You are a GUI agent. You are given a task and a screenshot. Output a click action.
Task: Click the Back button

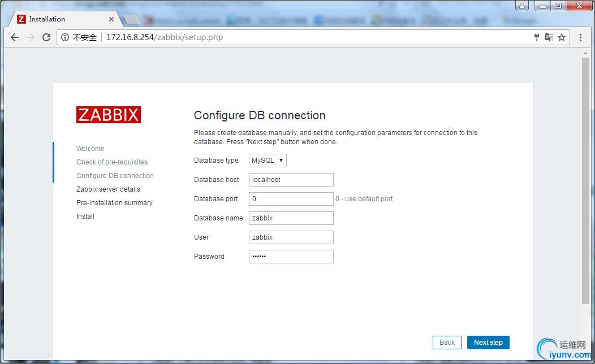click(x=447, y=343)
